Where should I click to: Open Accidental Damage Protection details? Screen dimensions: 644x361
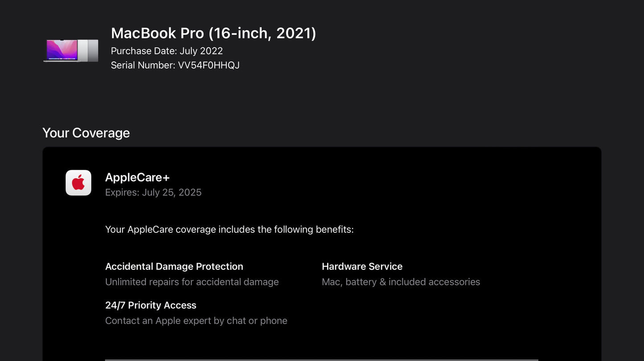pos(174,266)
